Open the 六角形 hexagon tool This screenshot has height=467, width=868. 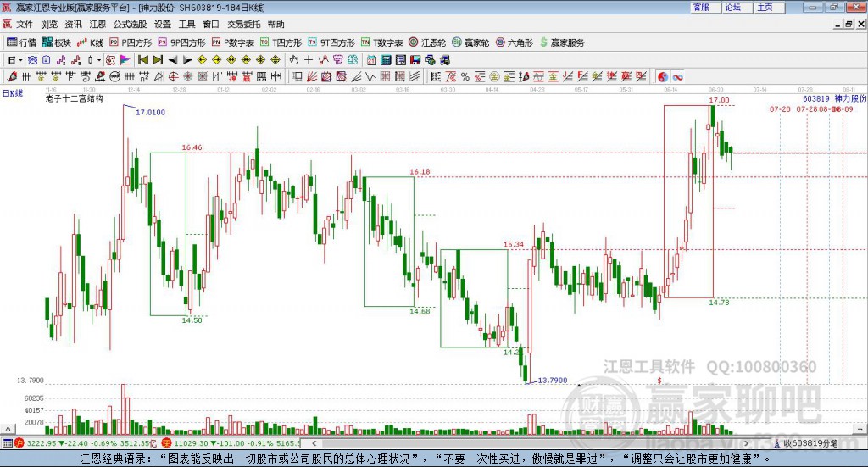point(514,42)
